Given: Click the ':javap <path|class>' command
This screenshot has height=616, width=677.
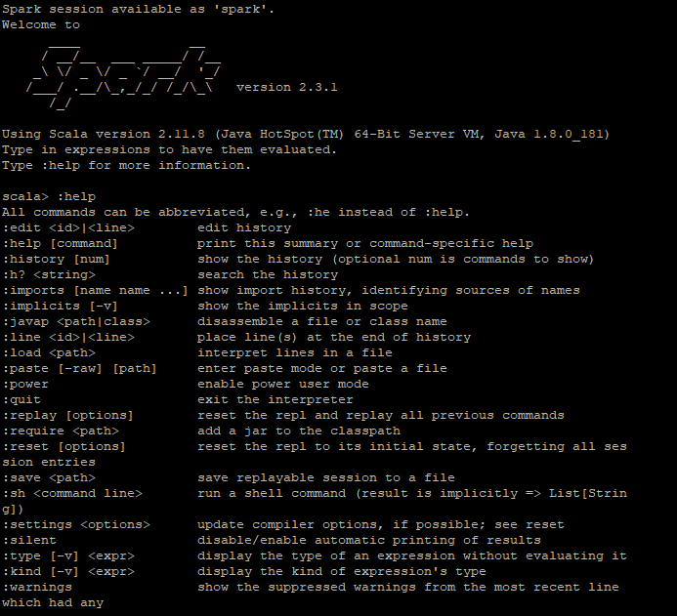Looking at the screenshot, I should point(76,322).
